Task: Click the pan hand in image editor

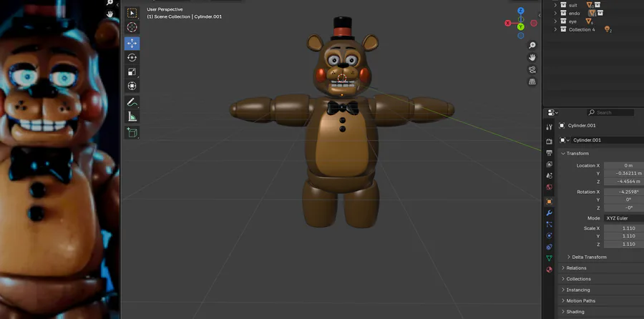Action: (109, 14)
